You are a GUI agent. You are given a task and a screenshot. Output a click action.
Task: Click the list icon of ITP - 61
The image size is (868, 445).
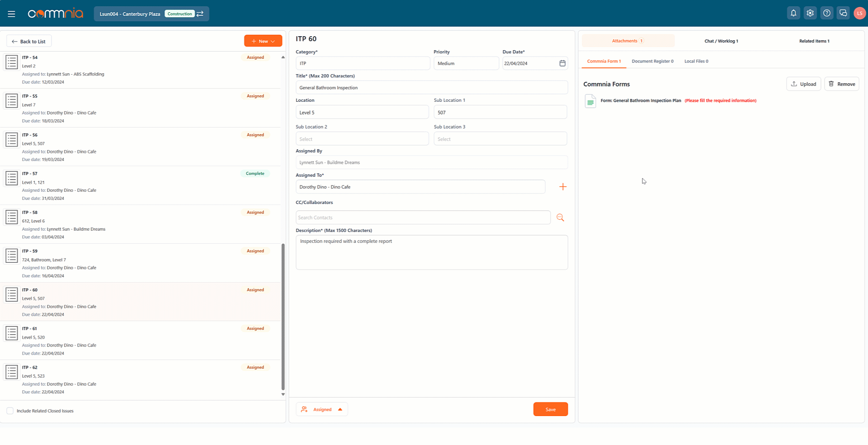tap(12, 333)
